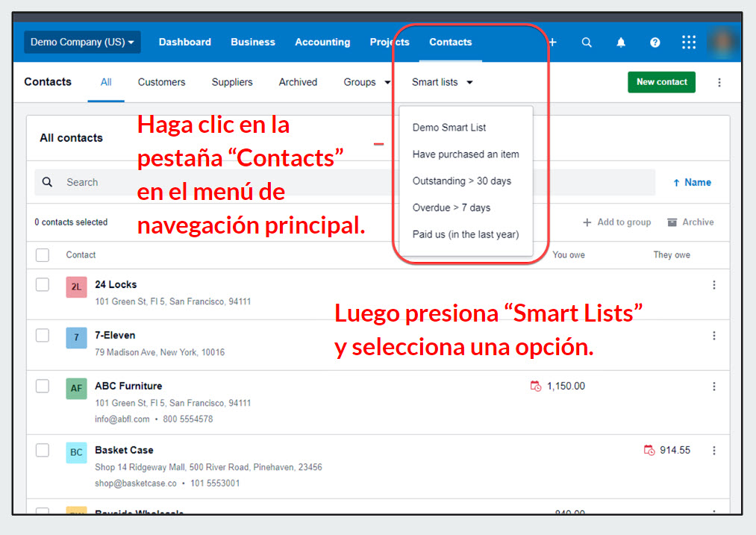
Task: Expand the Demo Company (US) switcher
Action: pos(82,43)
